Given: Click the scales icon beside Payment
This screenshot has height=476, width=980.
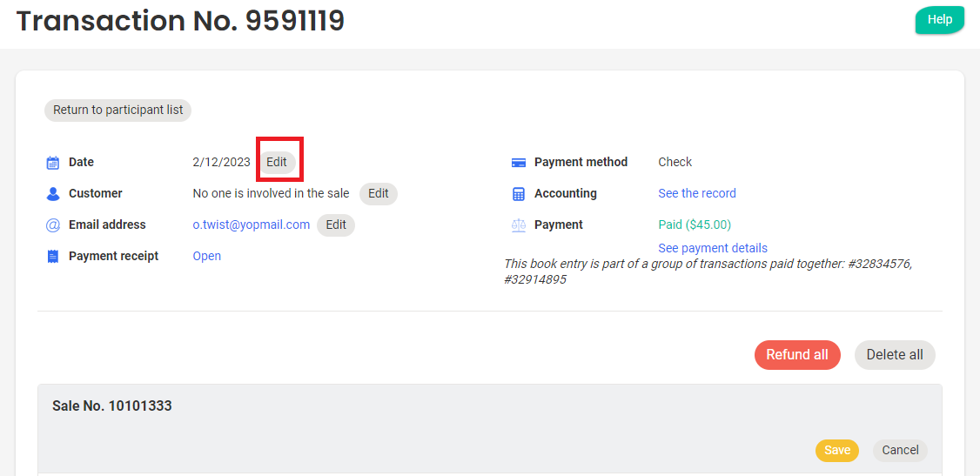Looking at the screenshot, I should (519, 225).
